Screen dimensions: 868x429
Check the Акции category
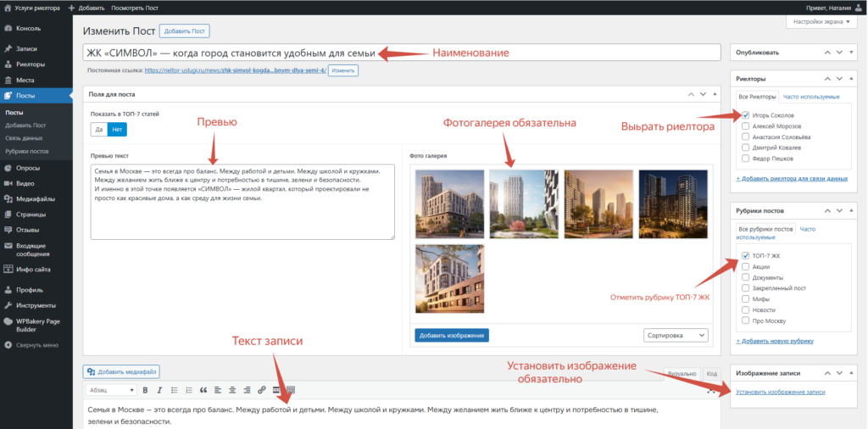click(746, 266)
